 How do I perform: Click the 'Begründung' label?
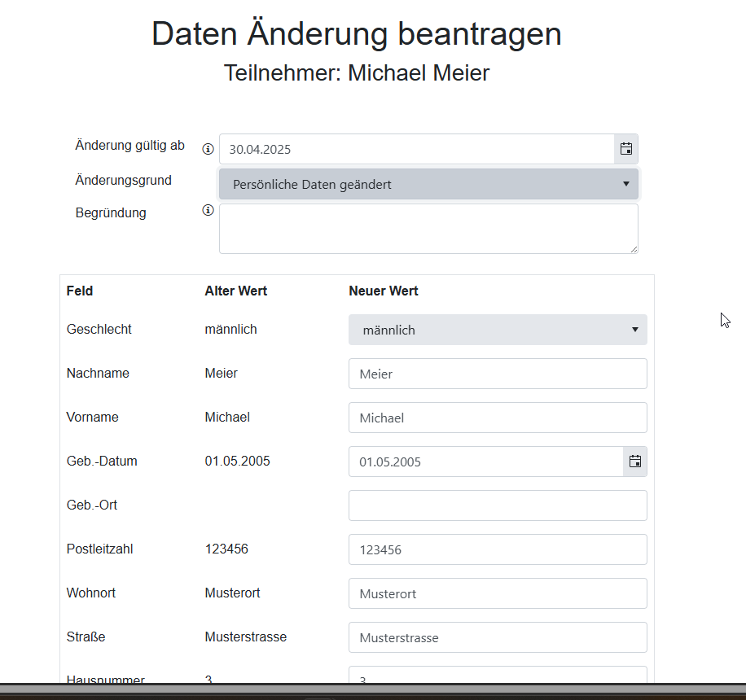click(111, 213)
